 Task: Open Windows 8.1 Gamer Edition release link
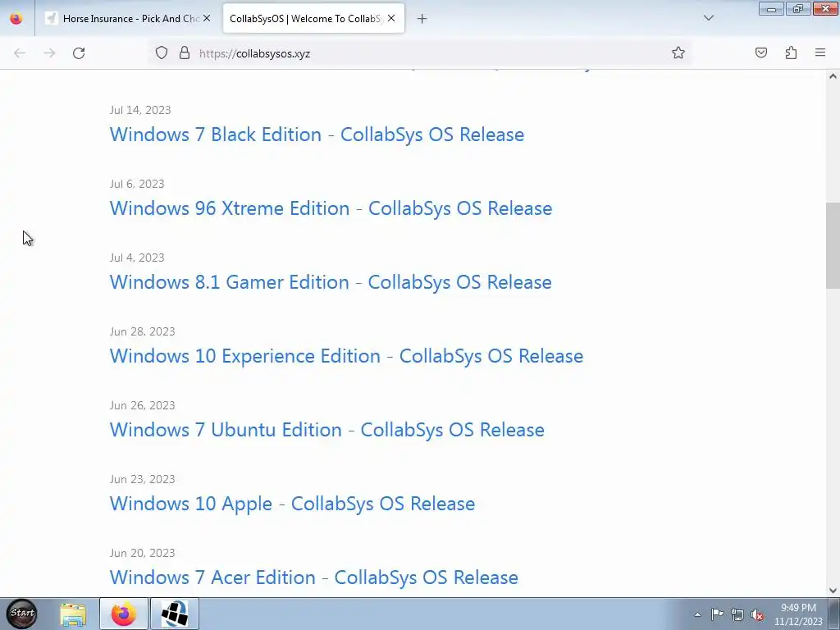(331, 282)
